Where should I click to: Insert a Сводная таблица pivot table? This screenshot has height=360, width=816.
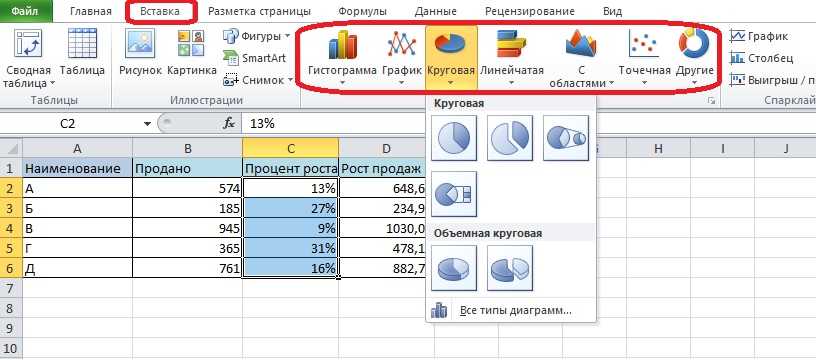[28, 58]
